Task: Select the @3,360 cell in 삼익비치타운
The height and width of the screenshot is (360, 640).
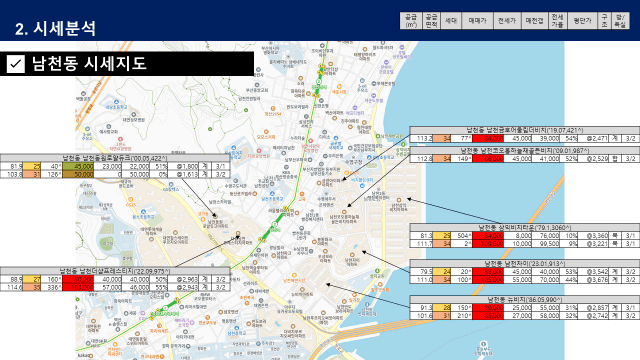Action: tap(594, 236)
